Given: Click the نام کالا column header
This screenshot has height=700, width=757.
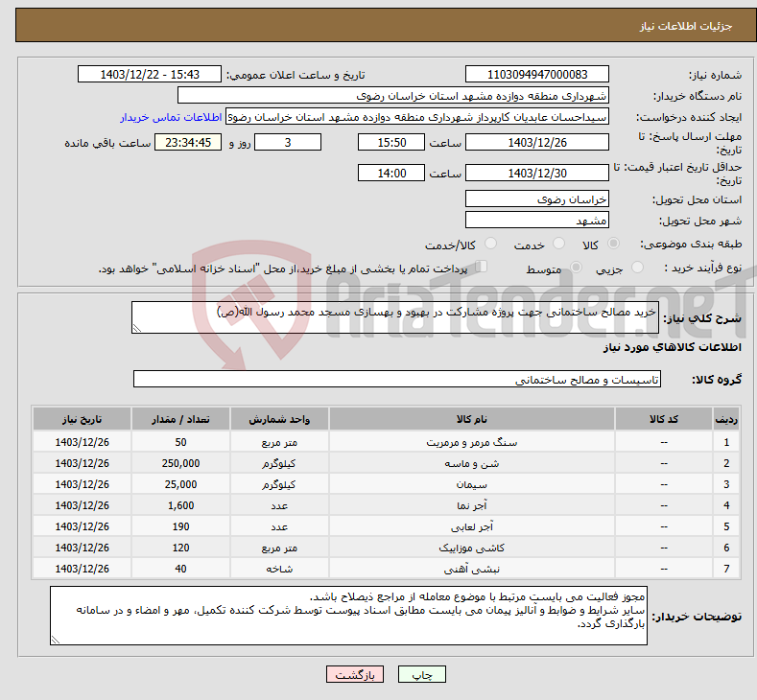Looking at the screenshot, I should click(x=472, y=419).
